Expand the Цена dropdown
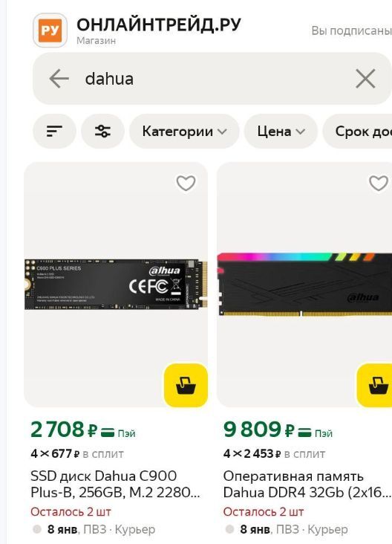Viewport: 392px width, 544px height. point(281,132)
